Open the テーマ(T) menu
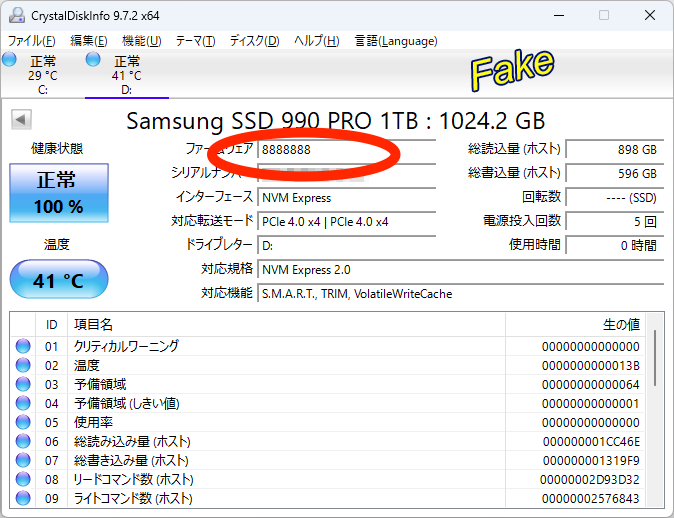 195,41
